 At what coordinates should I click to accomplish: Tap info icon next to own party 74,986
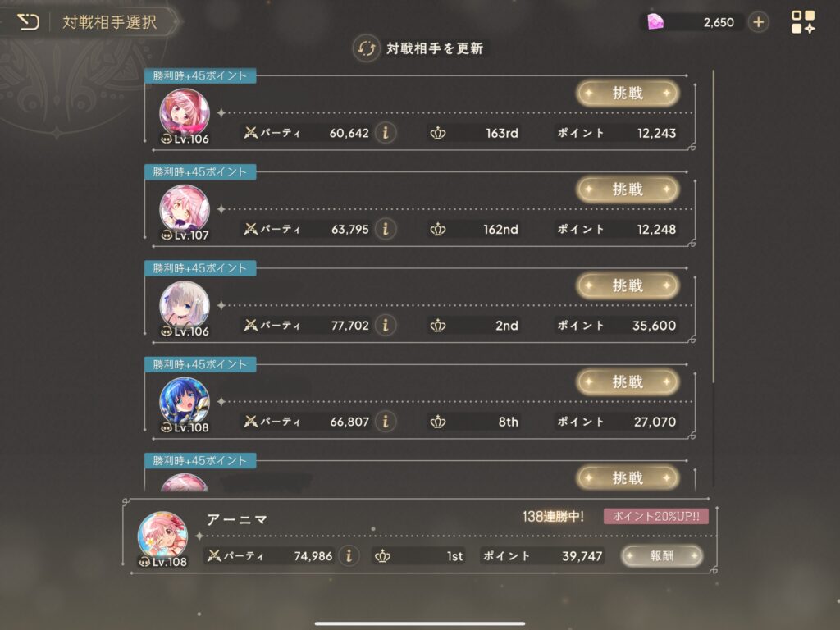349,555
